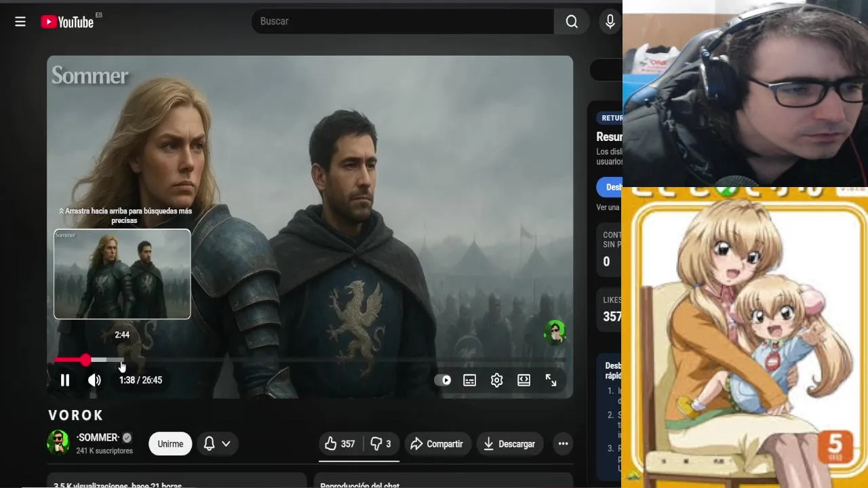
Task: Open the ·SOMMER· channel name link
Action: (x=98, y=437)
